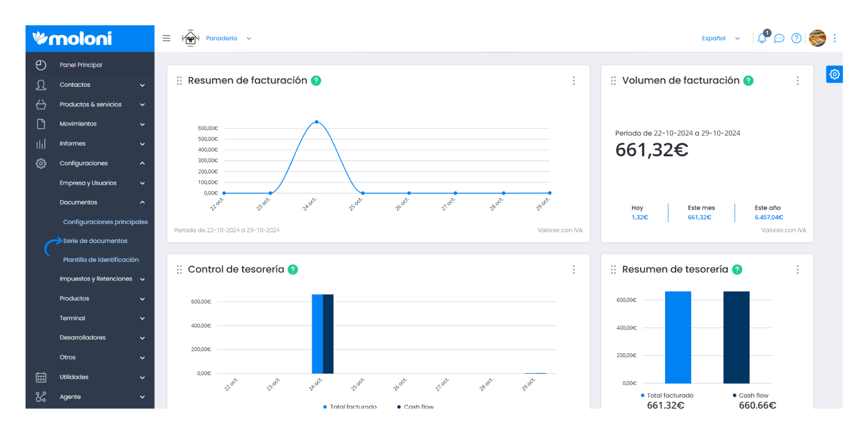This screenshot has height=434, width=868.
Task: Open the help question mark icon
Action: click(797, 38)
